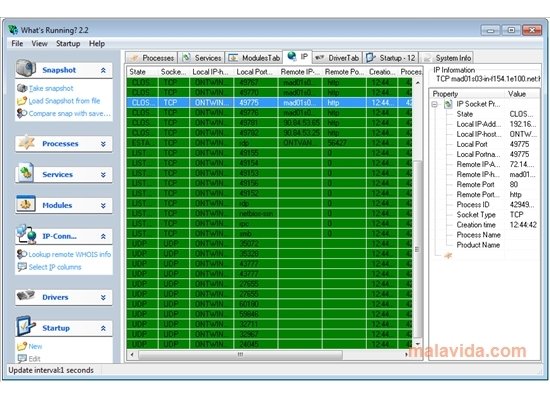Select the ESTA row with remote port 56427
550x400 pixels.
click(269, 143)
